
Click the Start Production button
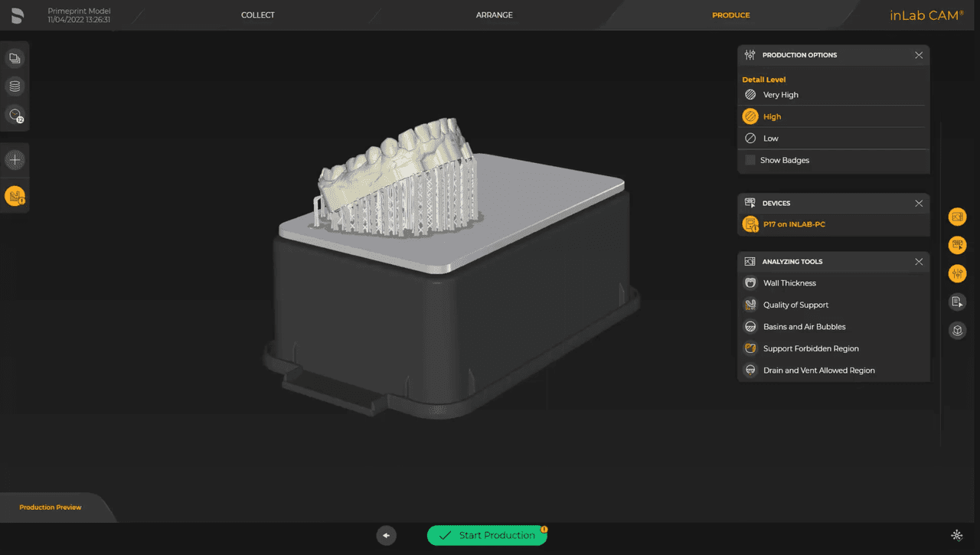coord(487,535)
